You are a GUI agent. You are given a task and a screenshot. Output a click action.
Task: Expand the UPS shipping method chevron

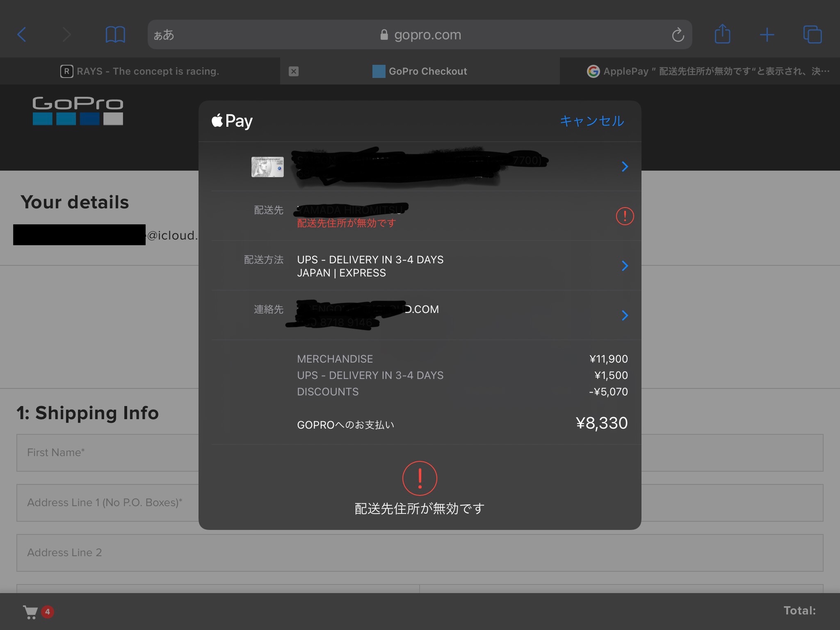pyautogui.click(x=625, y=266)
